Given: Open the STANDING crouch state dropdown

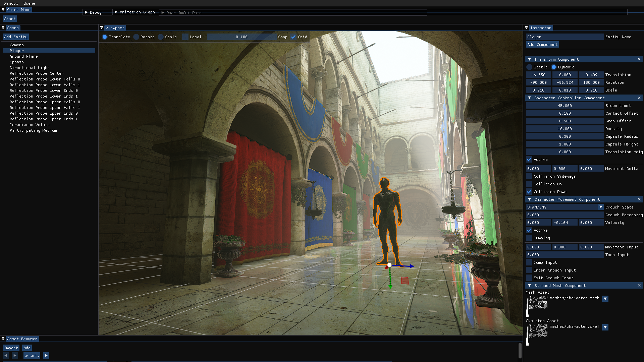Looking at the screenshot, I should [601, 207].
